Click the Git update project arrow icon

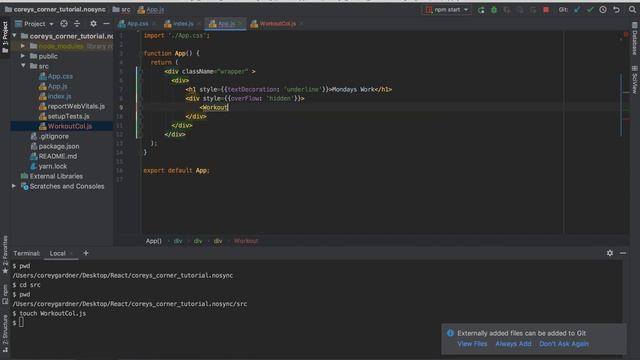(577, 10)
